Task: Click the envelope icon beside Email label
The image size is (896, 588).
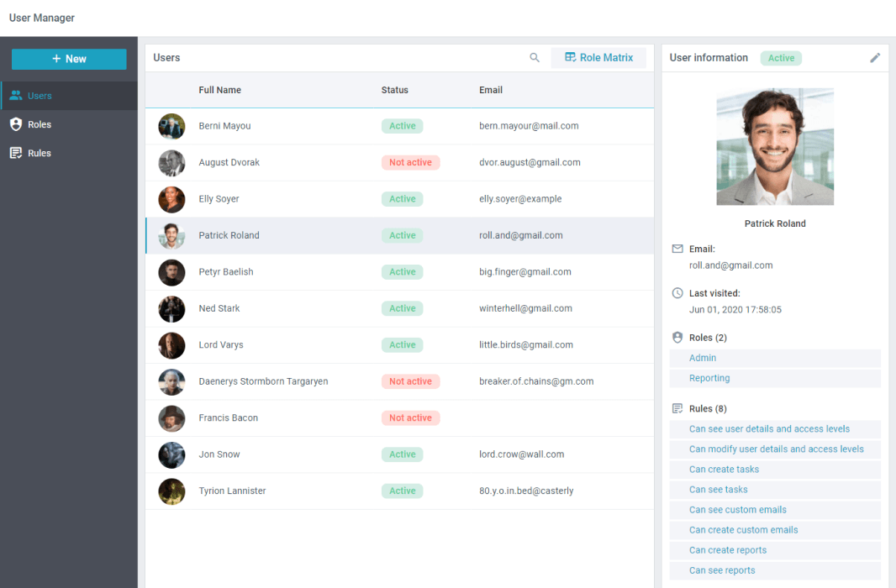Action: tap(677, 249)
